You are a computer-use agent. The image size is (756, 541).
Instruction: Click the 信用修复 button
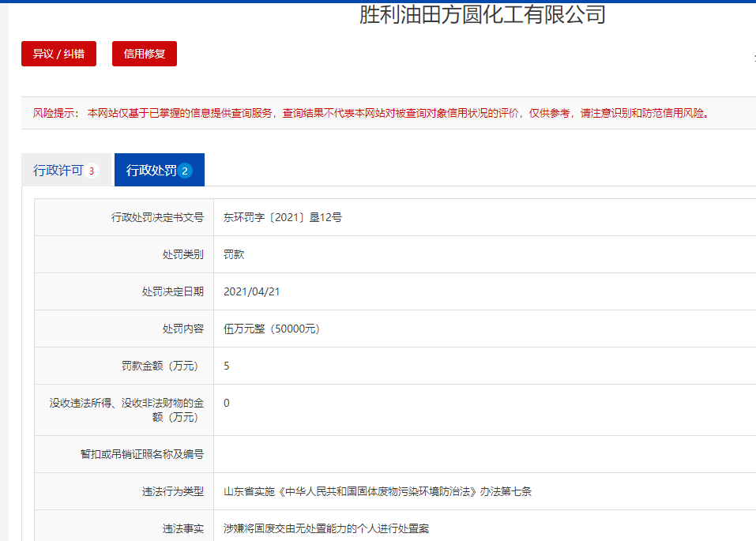pyautogui.click(x=145, y=54)
